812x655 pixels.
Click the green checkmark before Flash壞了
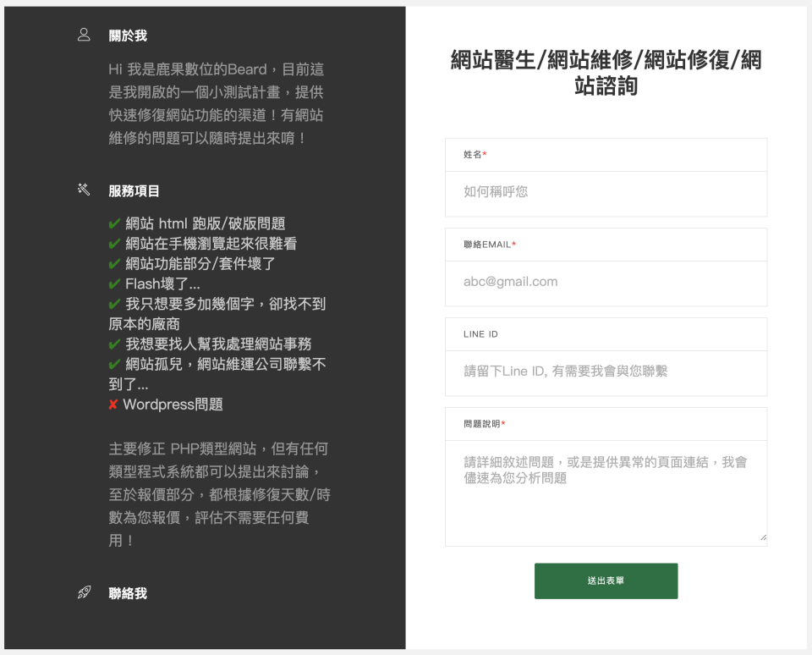click(x=114, y=283)
